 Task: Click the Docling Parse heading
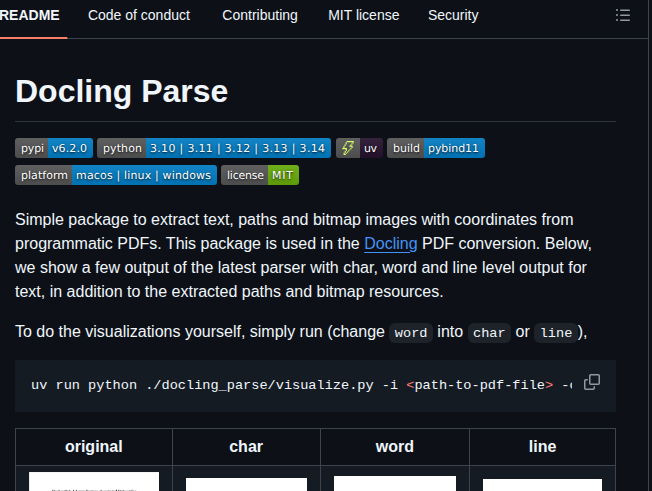(122, 91)
